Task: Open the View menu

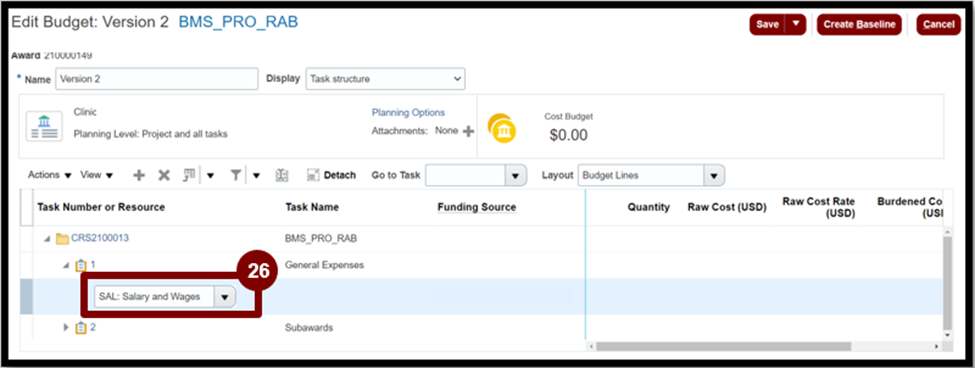Action: point(96,175)
